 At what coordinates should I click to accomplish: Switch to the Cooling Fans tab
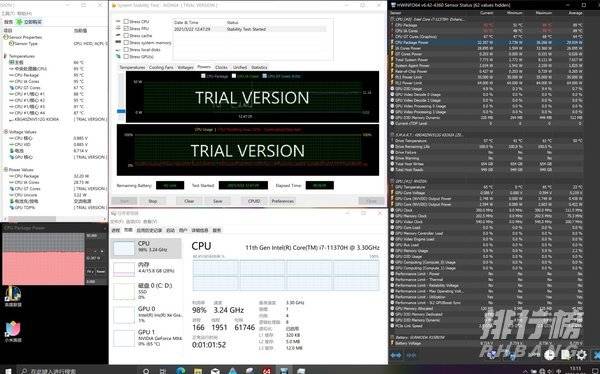(161, 67)
